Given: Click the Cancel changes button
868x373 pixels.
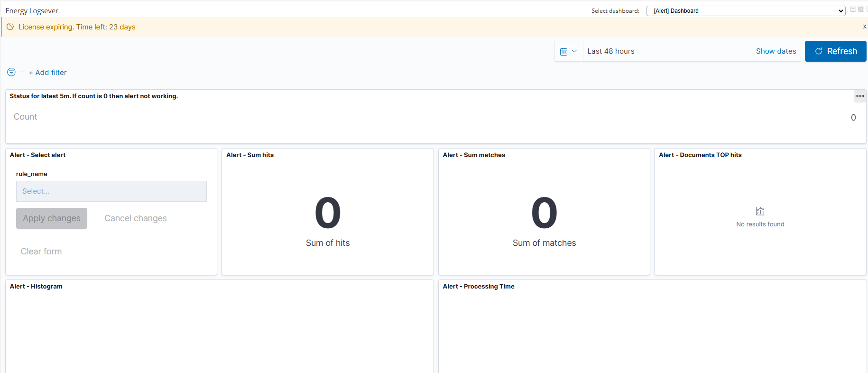Looking at the screenshot, I should point(136,218).
